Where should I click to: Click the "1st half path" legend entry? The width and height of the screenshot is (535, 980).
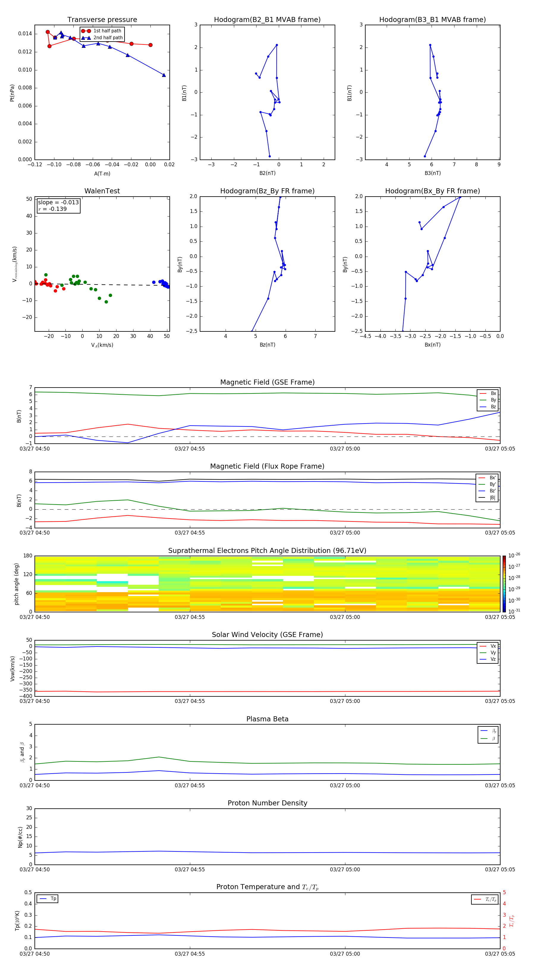pos(102,31)
